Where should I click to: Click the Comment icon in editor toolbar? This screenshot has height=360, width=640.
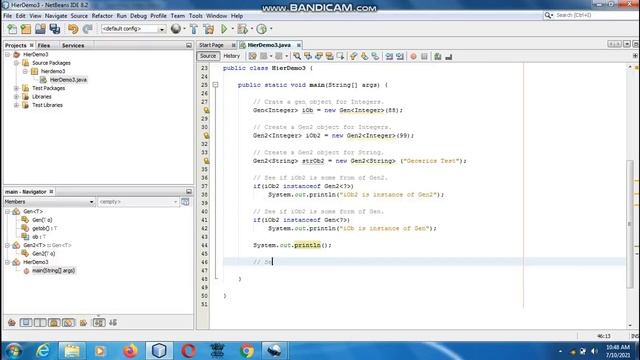(438, 56)
